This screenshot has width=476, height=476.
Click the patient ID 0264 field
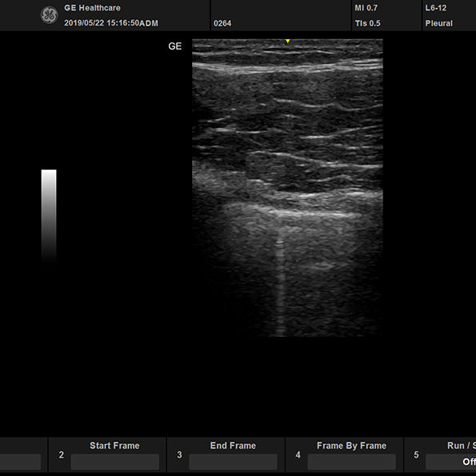tap(222, 23)
